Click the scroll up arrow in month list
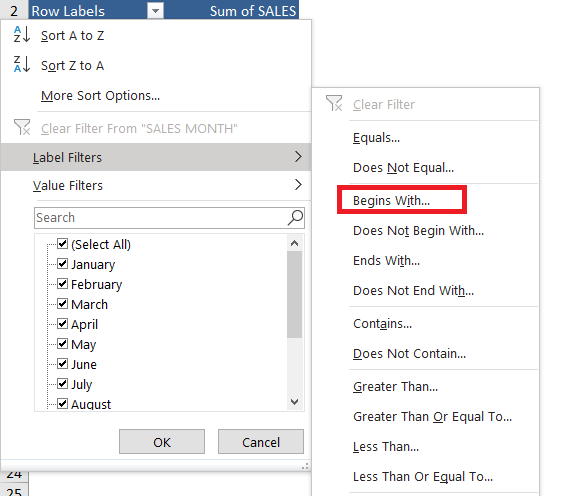Viewport: 562px width, 496px height. point(295,243)
